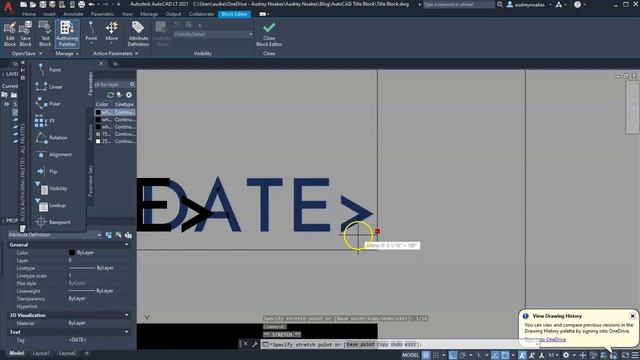Toggle the Authoring Palettes button

click(67, 34)
